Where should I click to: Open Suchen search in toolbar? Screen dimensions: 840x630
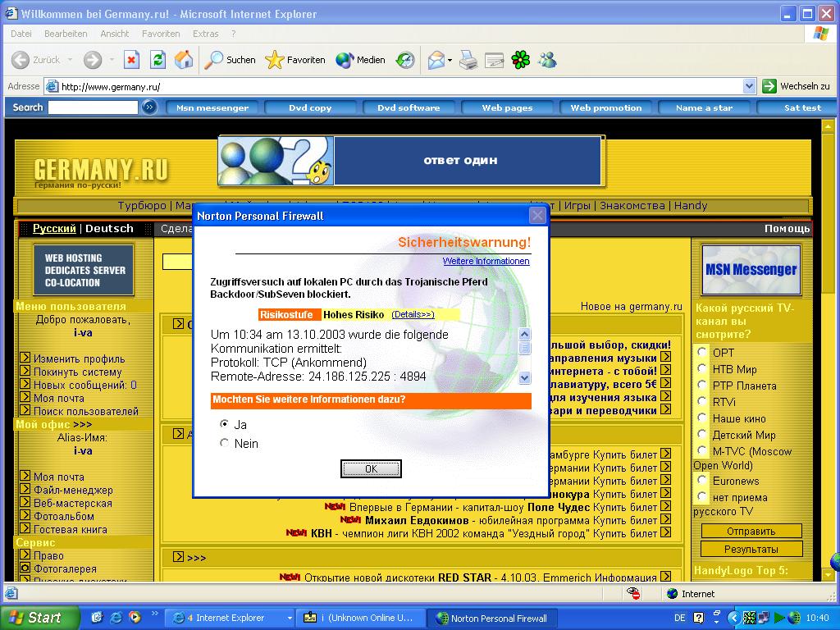click(231, 60)
